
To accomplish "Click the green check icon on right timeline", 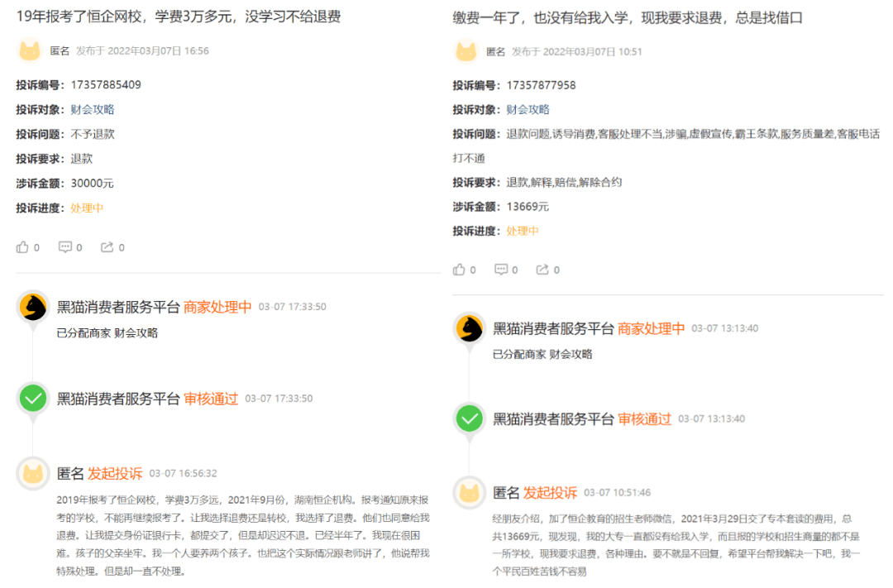I will tap(469, 418).
